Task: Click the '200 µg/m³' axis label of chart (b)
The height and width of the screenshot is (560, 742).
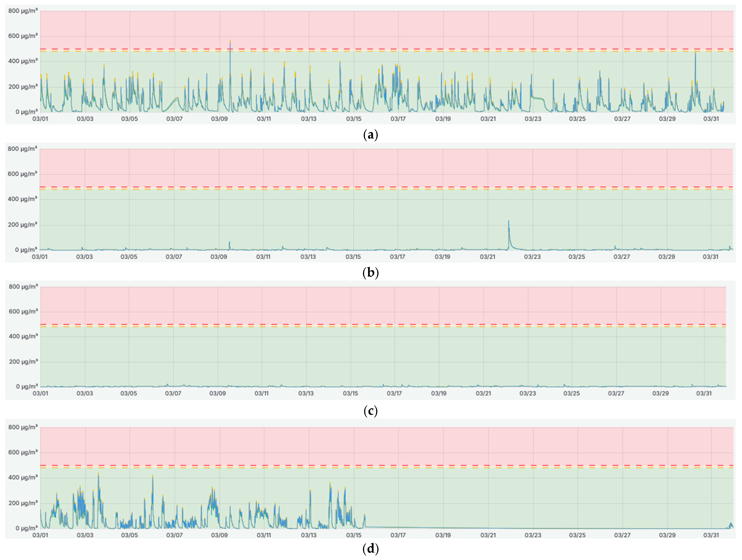Action: pos(22,224)
